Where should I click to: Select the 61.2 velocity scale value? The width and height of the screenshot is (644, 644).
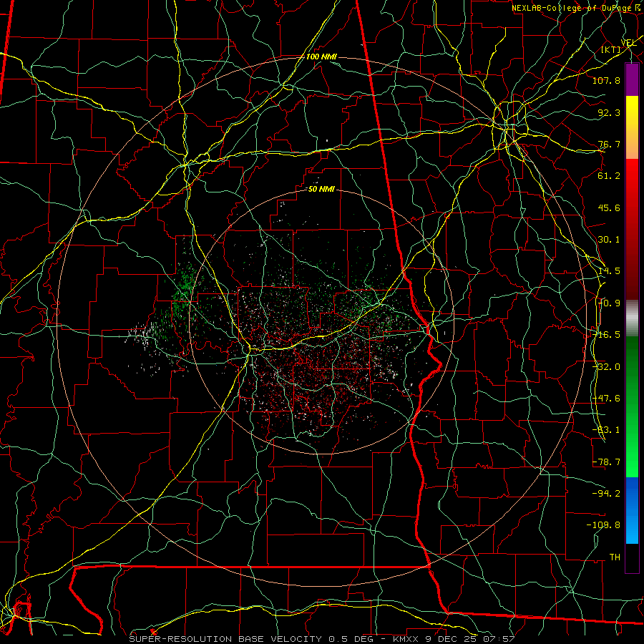[x=609, y=176]
